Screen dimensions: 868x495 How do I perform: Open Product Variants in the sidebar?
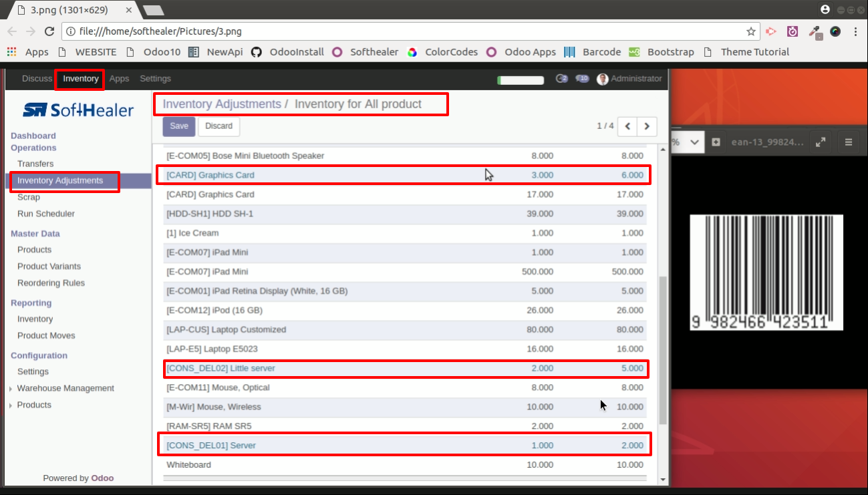click(x=49, y=266)
